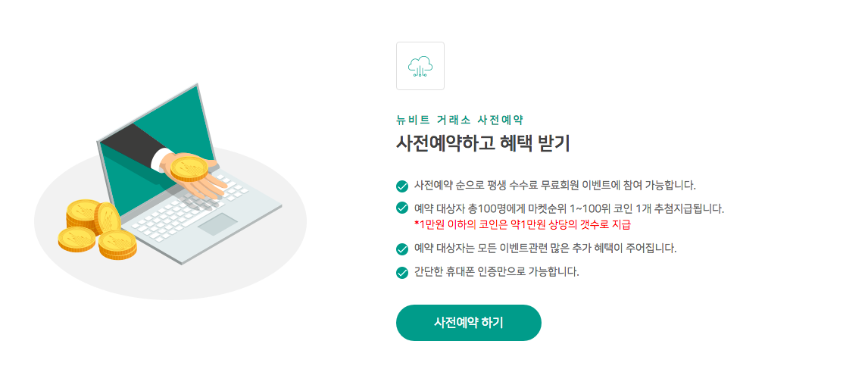868x388 pixels.
Task: Click the 사전예약하고 혜택 받기 heading
Action: click(482, 143)
